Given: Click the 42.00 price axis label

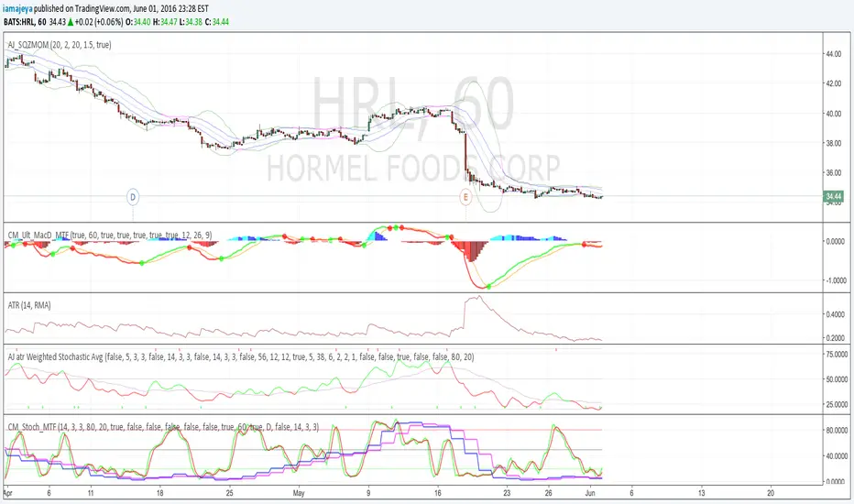Looking at the screenshot, I should click(x=834, y=84).
